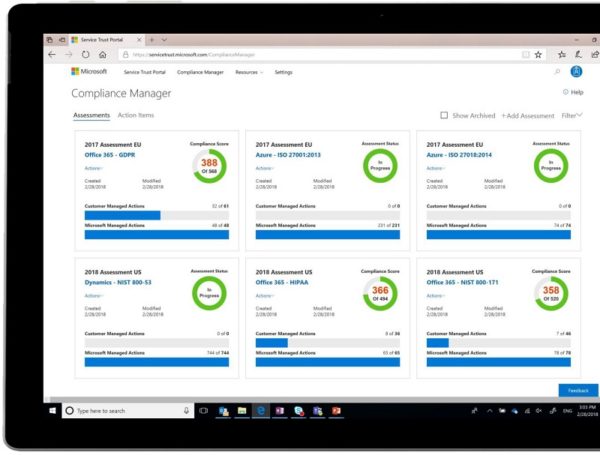Screen dimensions: 600x455
Task: Open Office 365 - HIPAA assessment
Action: 282,282
